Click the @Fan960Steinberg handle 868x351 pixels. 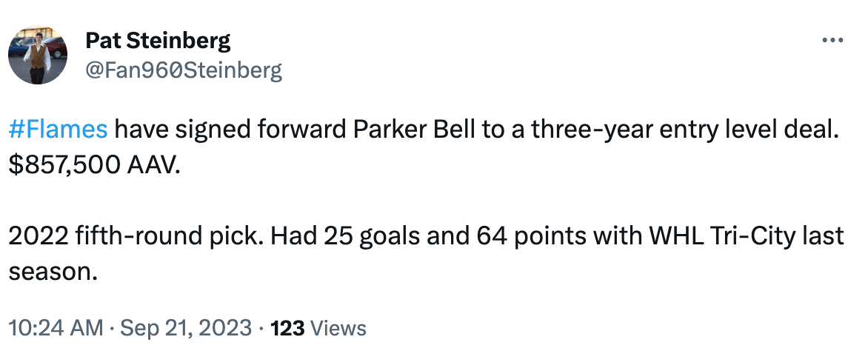[x=184, y=70]
